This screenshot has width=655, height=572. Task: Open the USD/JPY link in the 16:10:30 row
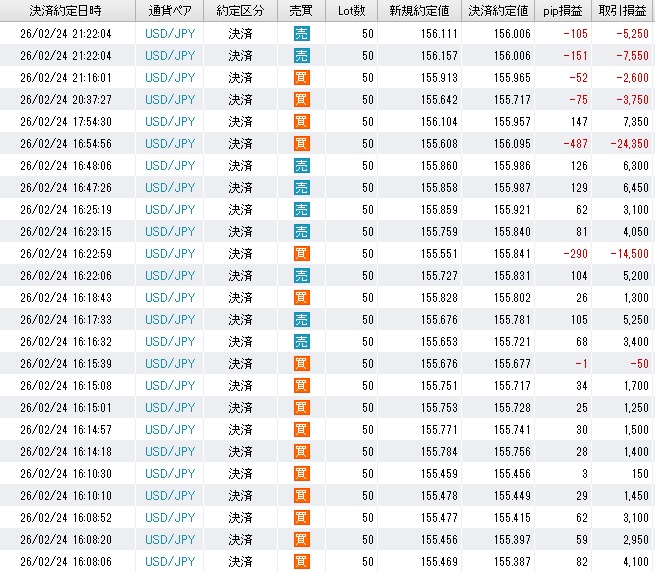click(170, 473)
